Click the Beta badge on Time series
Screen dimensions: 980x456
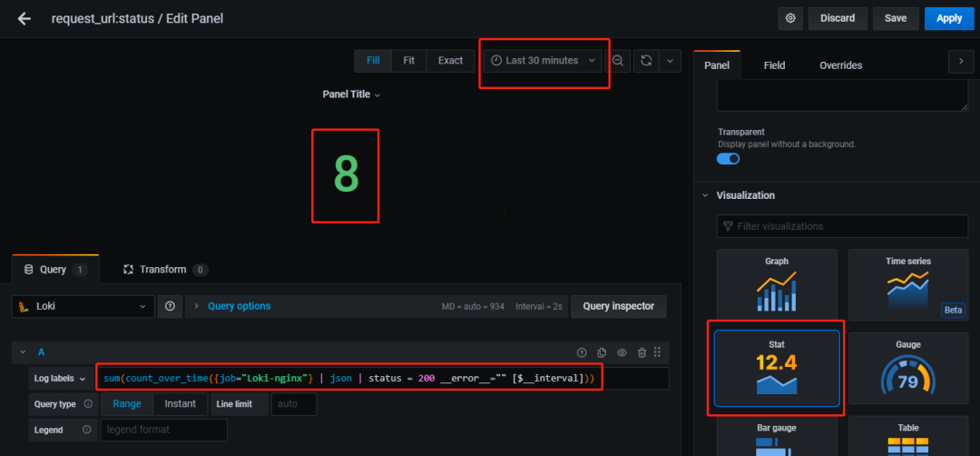pyautogui.click(x=951, y=310)
